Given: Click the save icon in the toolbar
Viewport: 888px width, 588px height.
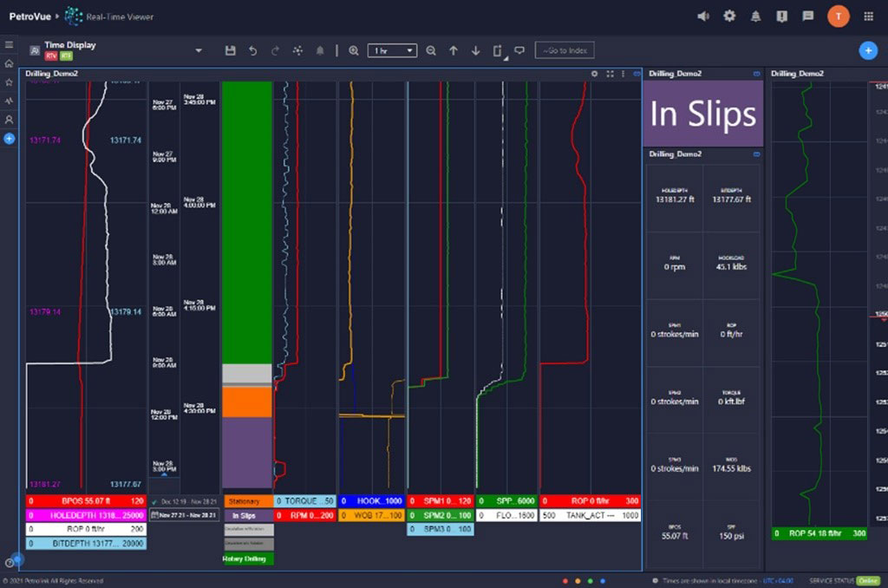Looking at the screenshot, I should pos(230,50).
